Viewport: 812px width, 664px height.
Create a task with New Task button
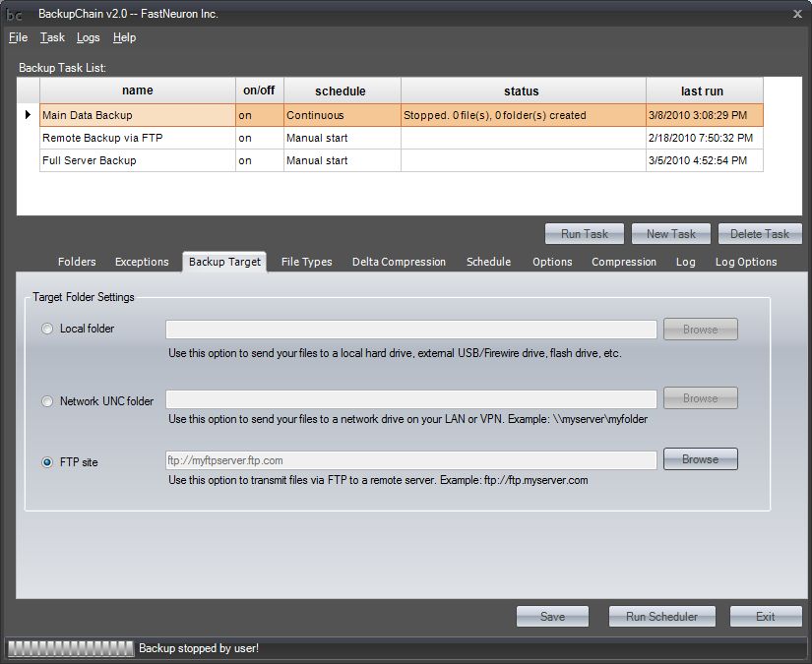[670, 233]
